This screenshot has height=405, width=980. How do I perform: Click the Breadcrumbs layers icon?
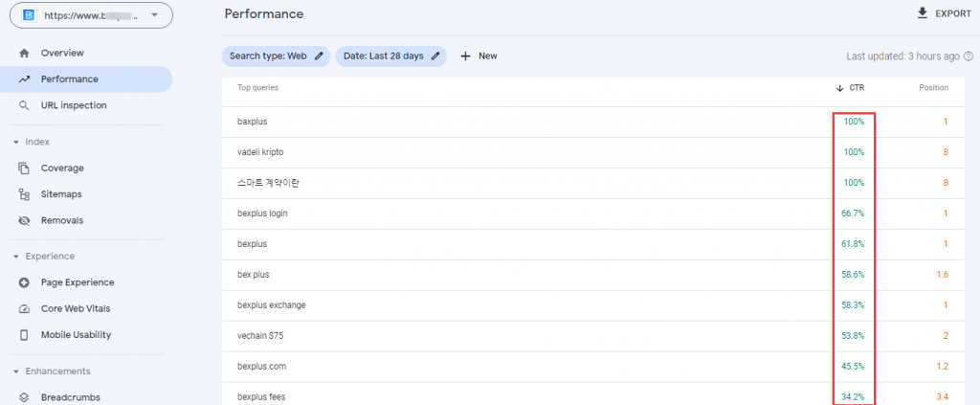tap(24, 397)
